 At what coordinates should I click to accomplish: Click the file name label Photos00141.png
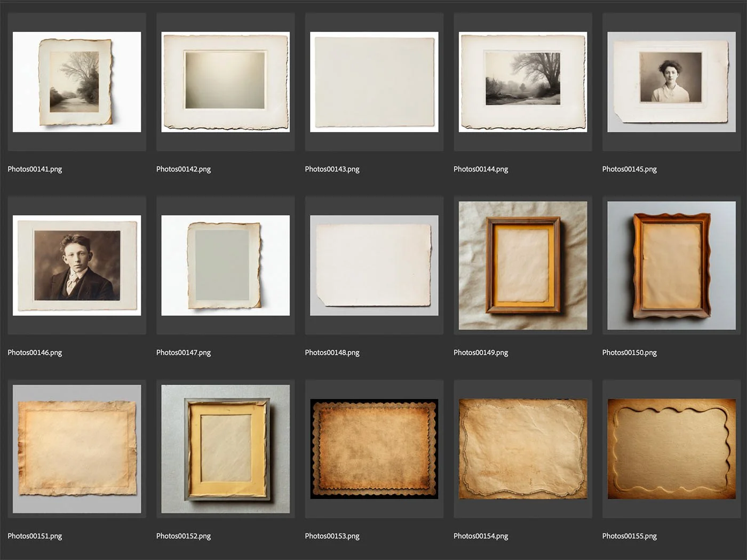tap(35, 169)
